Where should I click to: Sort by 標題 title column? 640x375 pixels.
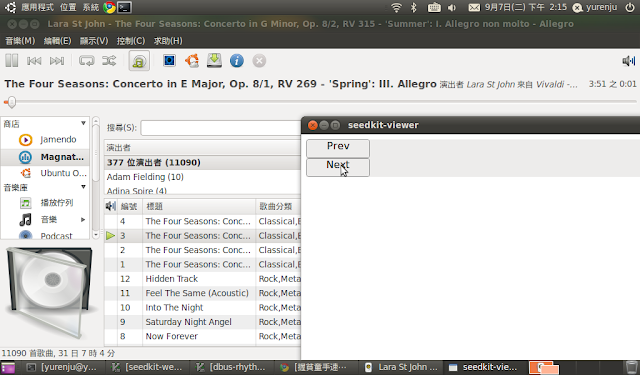(199, 206)
